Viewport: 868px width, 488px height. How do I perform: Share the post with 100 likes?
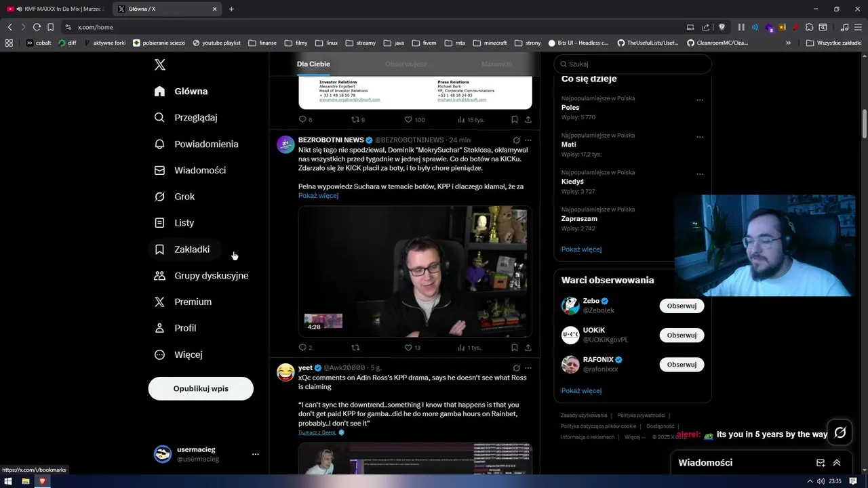pyautogui.click(x=528, y=119)
